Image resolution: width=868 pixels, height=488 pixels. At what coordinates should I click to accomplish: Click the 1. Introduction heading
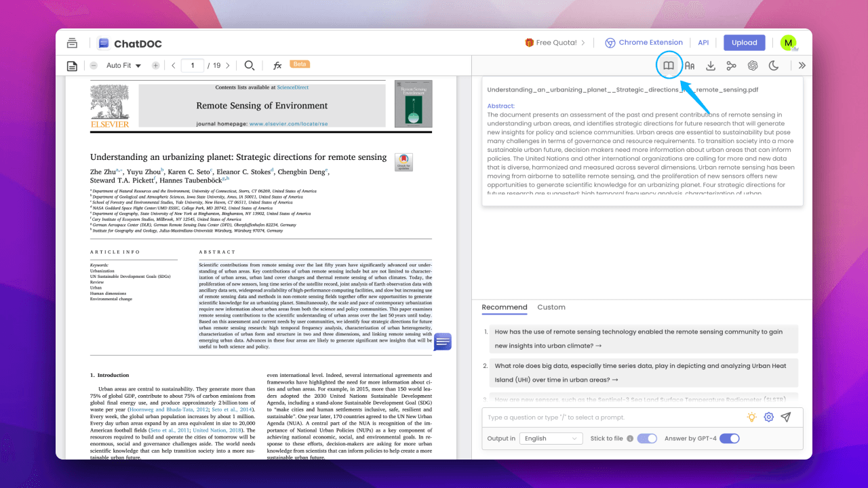(109, 375)
